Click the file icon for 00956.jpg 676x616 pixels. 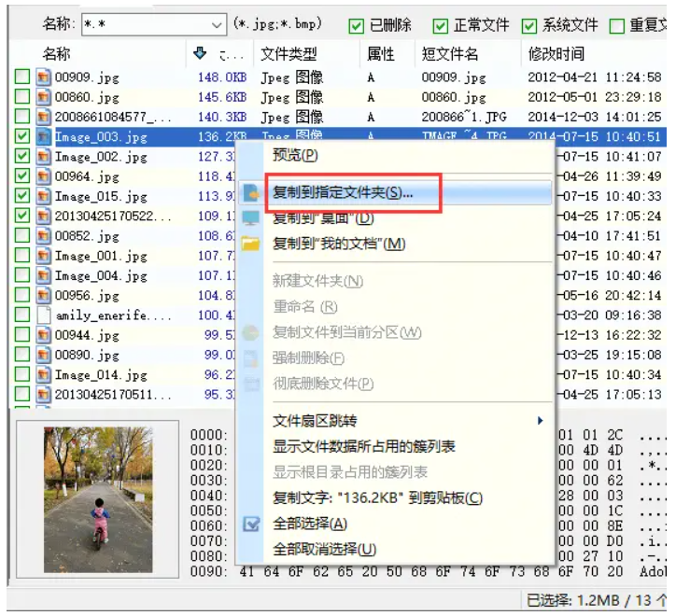coord(43,295)
